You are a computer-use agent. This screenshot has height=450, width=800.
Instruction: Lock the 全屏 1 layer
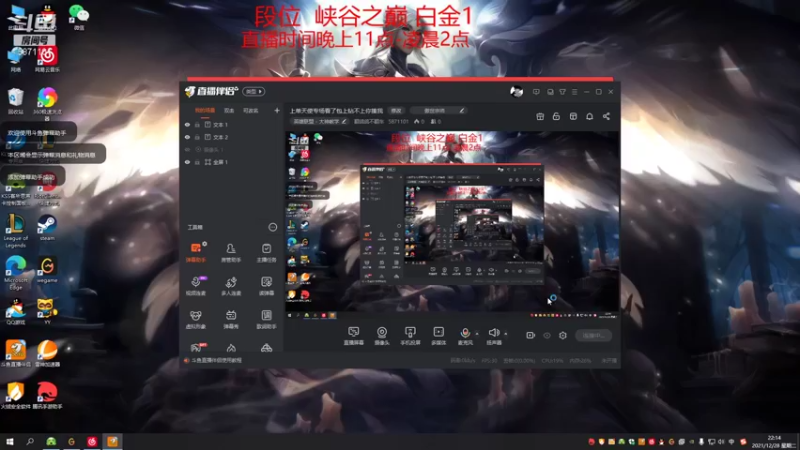[197, 162]
